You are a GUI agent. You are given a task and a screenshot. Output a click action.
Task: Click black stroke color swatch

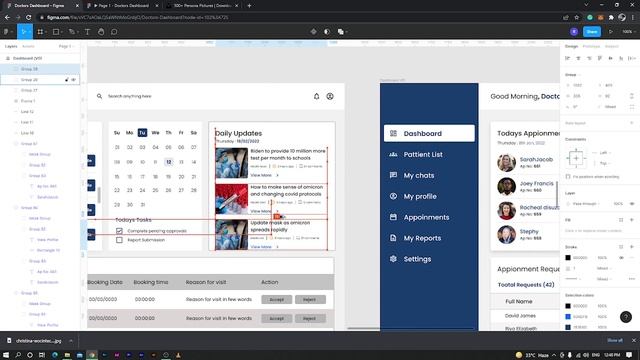pos(568,258)
